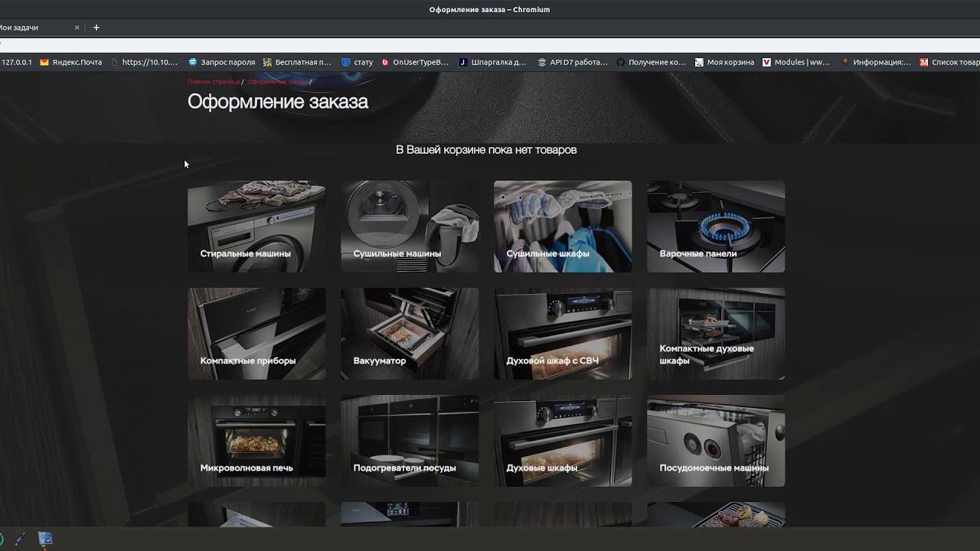
Task: Open the Бесплатная п... bookmark
Action: pyautogui.click(x=297, y=62)
